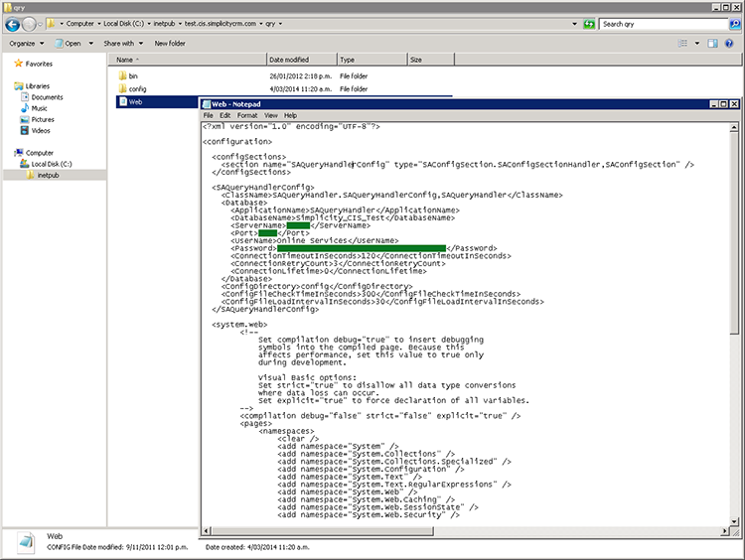745x560 pixels.
Task: Expand the dropdown arrow after qry in path
Action: 280,23
